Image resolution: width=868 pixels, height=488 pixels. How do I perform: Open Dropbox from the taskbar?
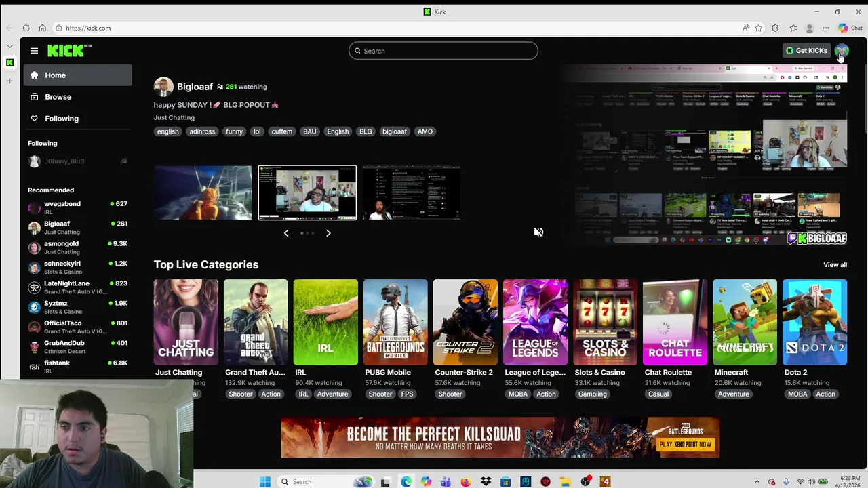coord(486,482)
